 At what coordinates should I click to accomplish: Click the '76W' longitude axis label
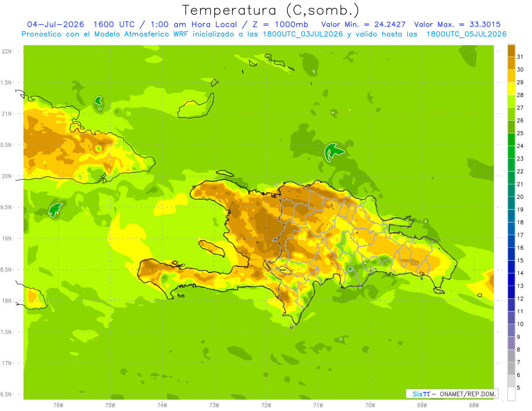pyautogui.click(x=58, y=405)
